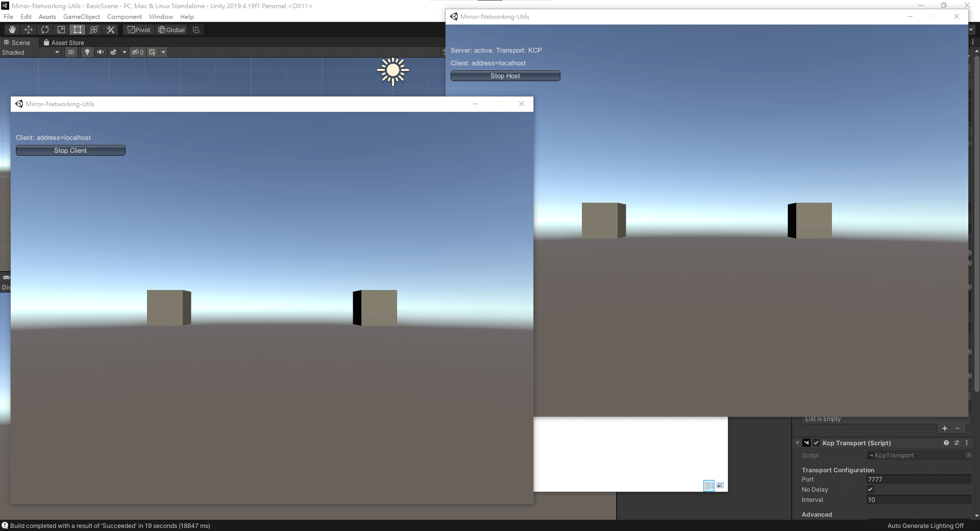Screen dimensions: 980x531
Task: Remove list element with minus button
Action: 958,428
